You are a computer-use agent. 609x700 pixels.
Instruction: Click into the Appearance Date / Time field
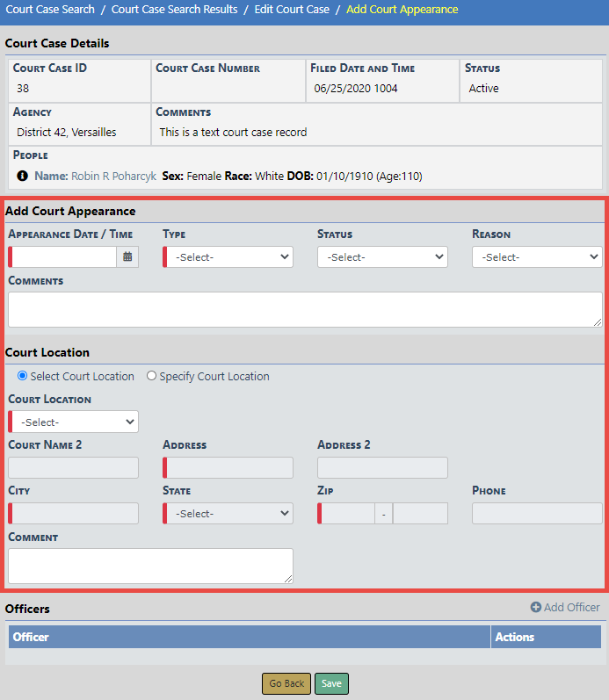(x=64, y=257)
